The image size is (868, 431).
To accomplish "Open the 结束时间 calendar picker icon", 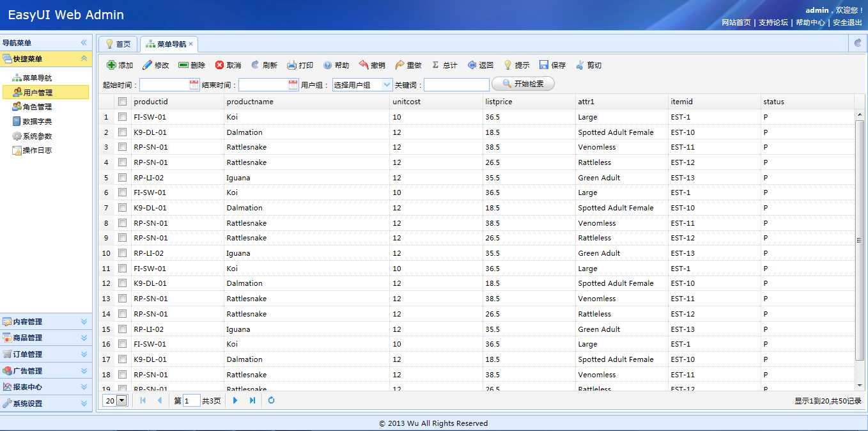I will (293, 84).
